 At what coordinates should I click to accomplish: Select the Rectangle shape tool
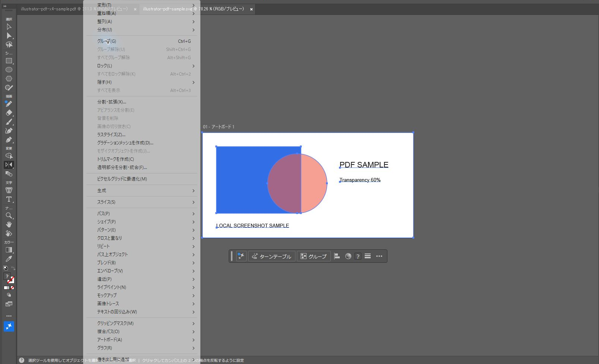tap(9, 61)
